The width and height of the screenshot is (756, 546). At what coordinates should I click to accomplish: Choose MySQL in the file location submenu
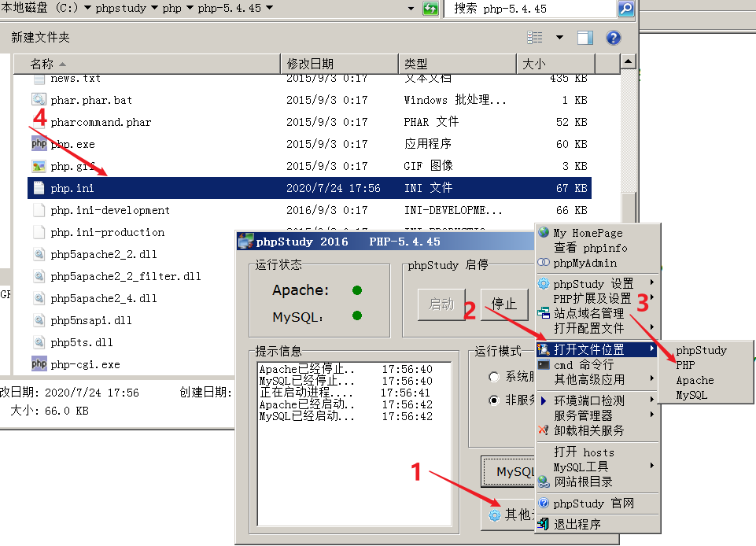coord(691,395)
